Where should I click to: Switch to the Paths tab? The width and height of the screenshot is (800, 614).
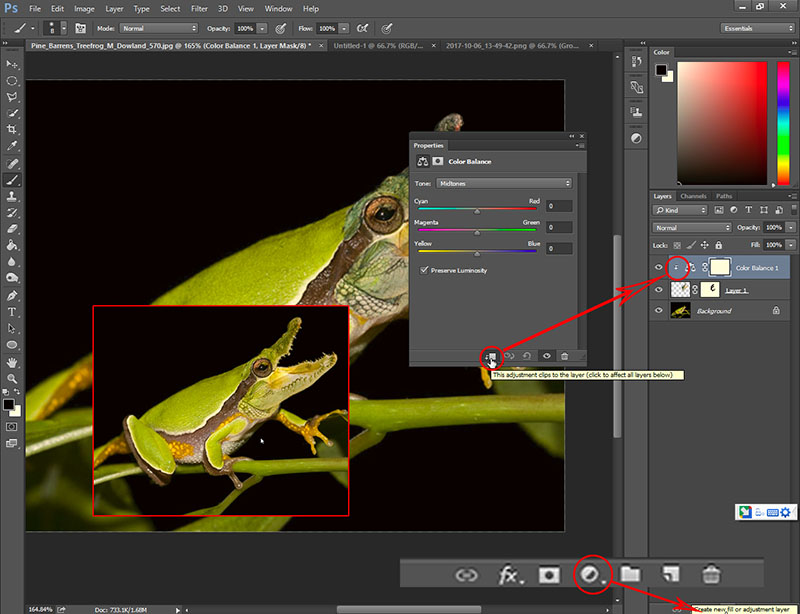point(724,196)
